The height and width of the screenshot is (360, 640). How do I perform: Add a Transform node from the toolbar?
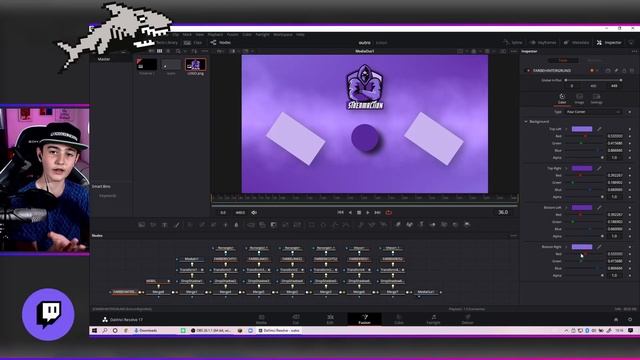pyautogui.click(x=297, y=224)
